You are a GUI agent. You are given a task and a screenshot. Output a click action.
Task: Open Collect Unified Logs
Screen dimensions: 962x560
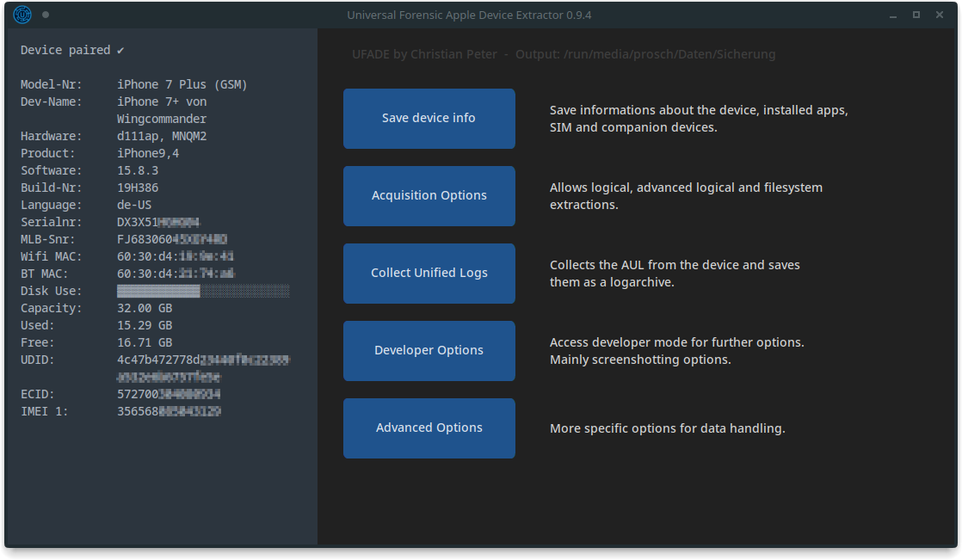point(429,273)
